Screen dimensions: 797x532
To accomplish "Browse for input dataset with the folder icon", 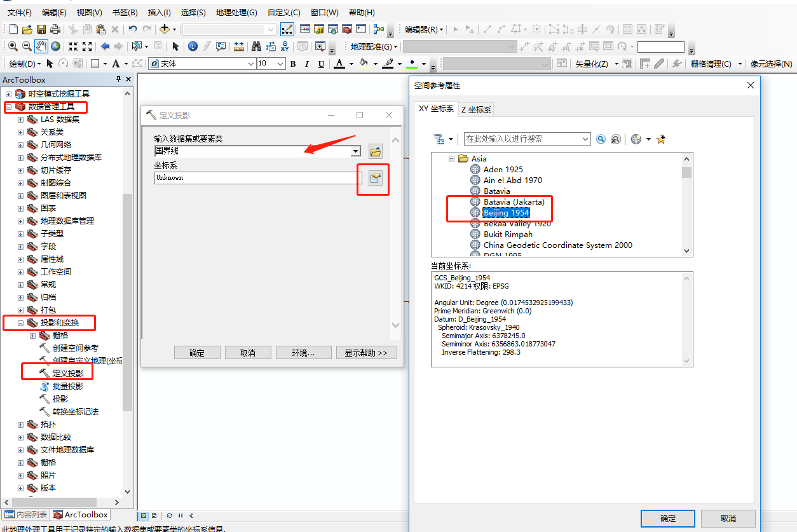I will (x=376, y=151).
